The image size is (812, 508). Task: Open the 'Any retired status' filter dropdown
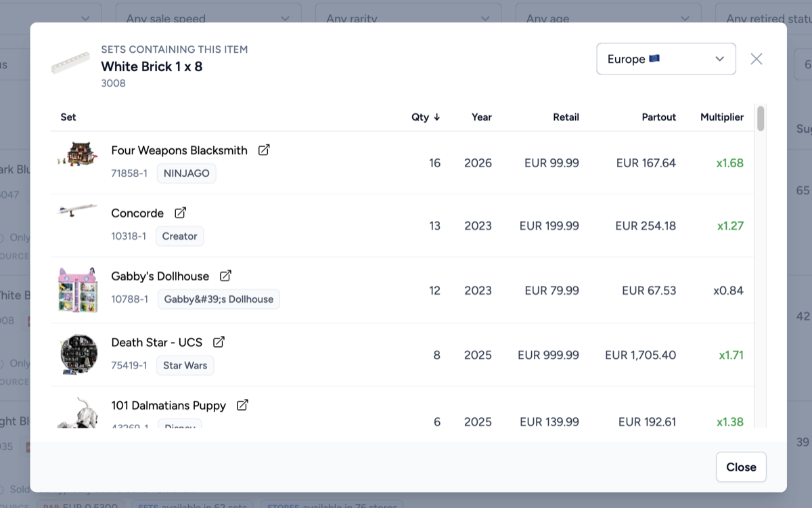tap(764, 18)
